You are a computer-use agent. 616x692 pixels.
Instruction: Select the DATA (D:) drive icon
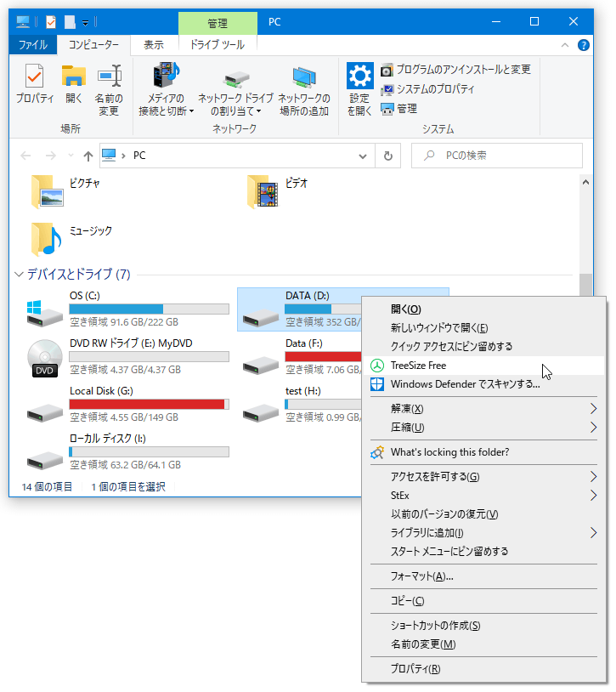tap(261, 318)
